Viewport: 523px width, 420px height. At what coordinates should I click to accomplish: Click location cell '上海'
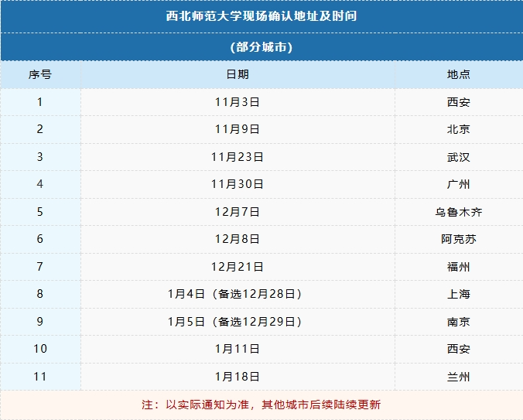coord(459,294)
